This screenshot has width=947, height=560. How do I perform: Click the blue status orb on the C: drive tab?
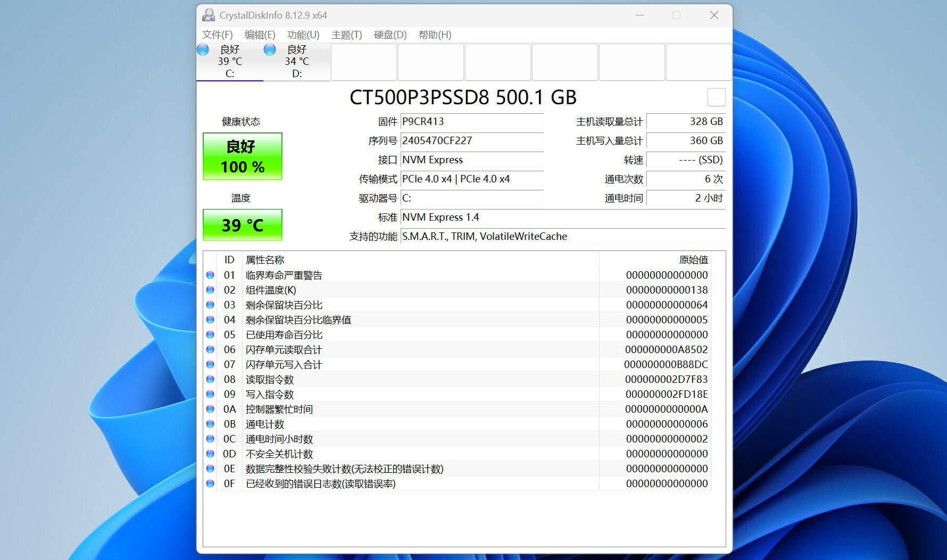tap(203, 49)
